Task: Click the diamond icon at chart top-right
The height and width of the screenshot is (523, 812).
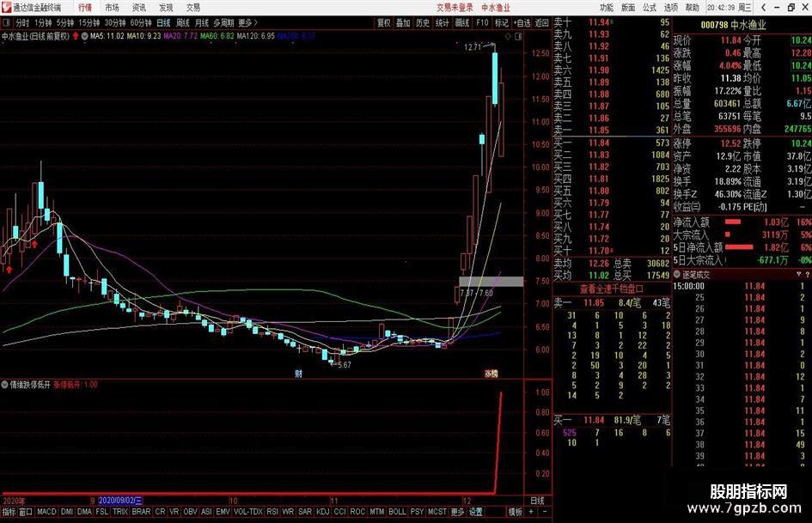Action: (508, 36)
